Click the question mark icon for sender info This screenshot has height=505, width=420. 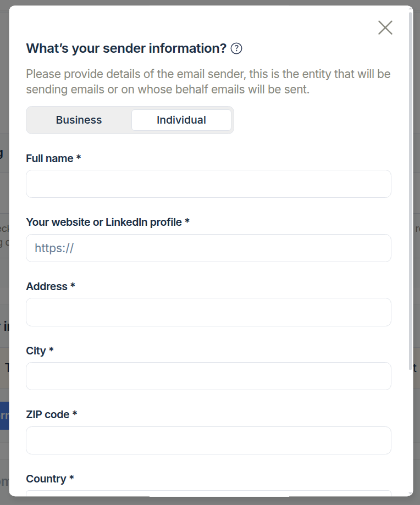[236, 48]
